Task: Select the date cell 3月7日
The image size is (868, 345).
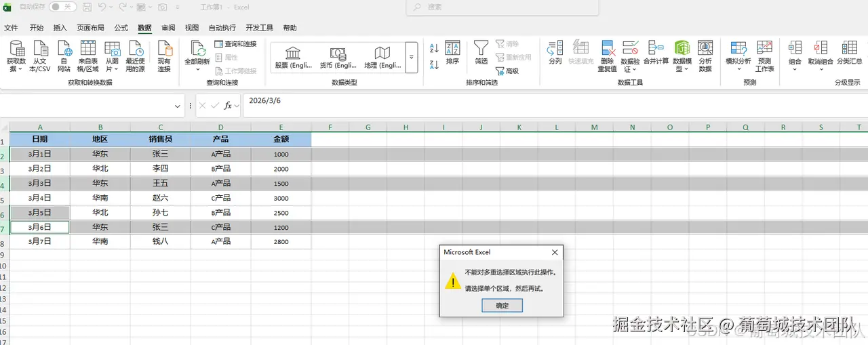Action: pos(40,241)
